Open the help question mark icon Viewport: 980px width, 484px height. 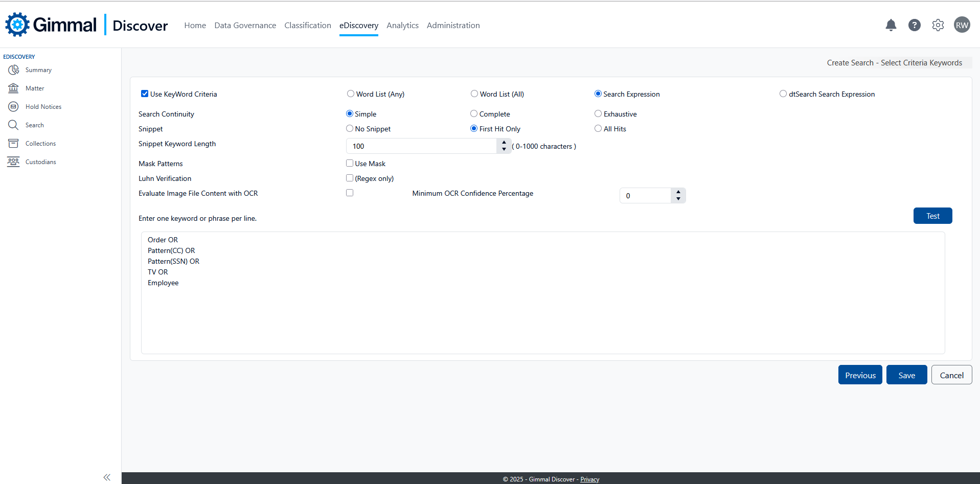[x=914, y=25]
